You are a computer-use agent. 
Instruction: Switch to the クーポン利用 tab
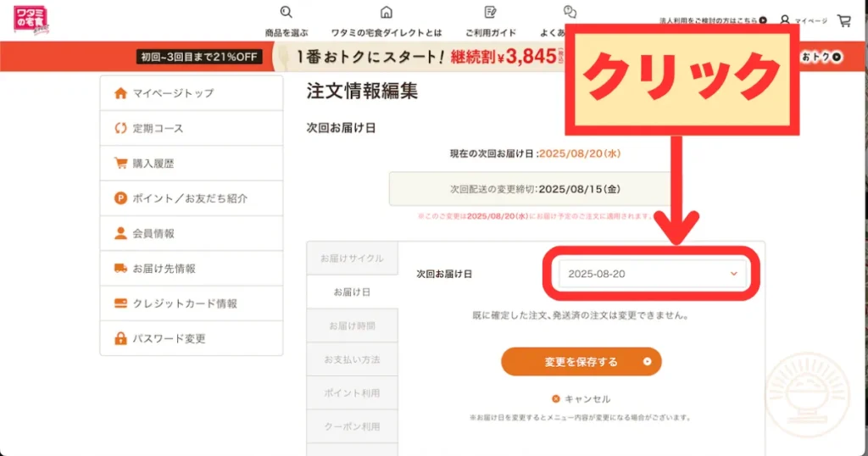coord(352,426)
